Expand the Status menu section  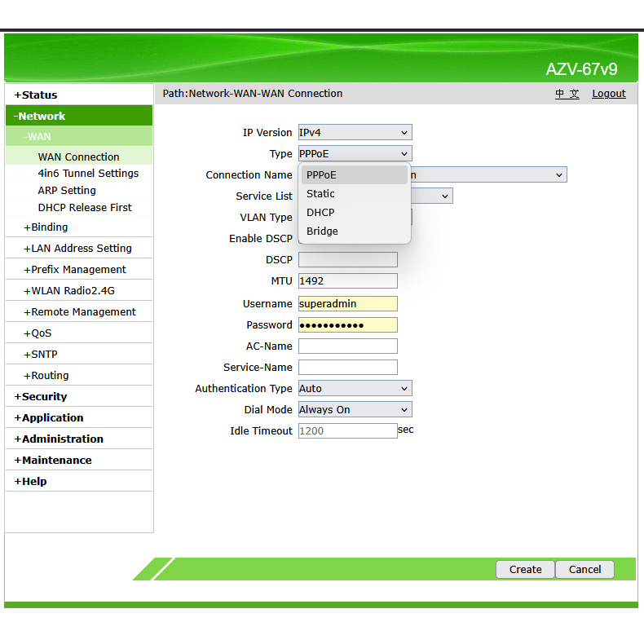[x=36, y=95]
